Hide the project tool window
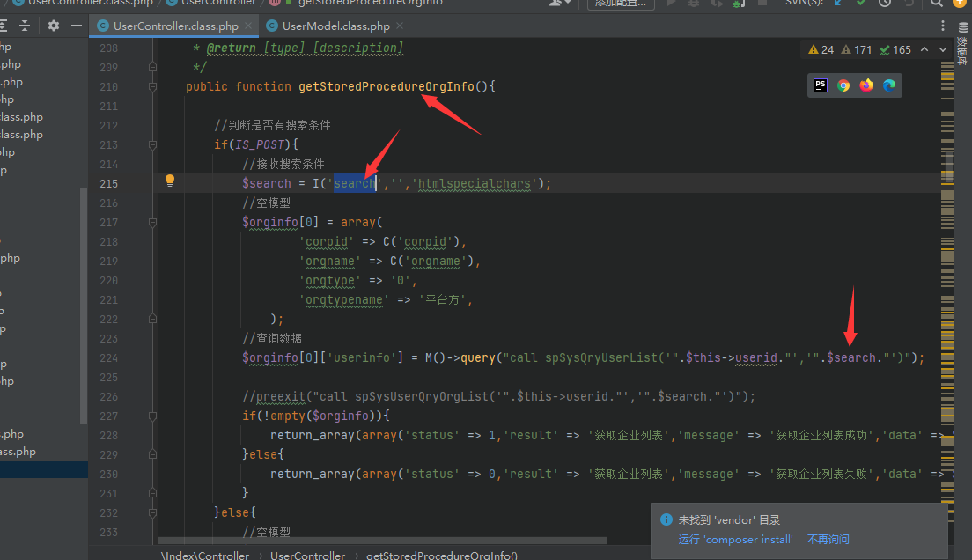Image resolution: width=972 pixels, height=560 pixels. tap(77, 26)
